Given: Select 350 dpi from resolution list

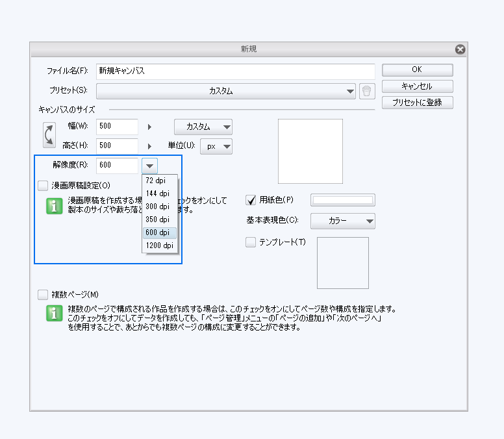Looking at the screenshot, I should coord(157,219).
